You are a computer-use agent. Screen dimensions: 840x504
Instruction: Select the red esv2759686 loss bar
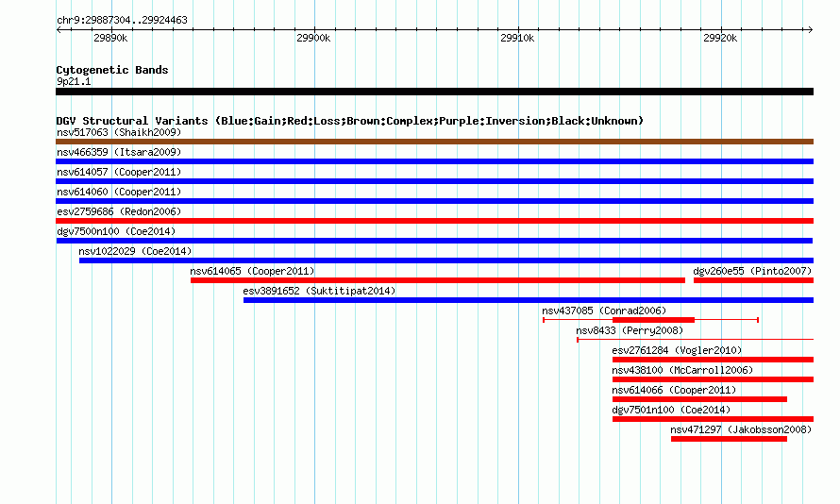click(434, 221)
